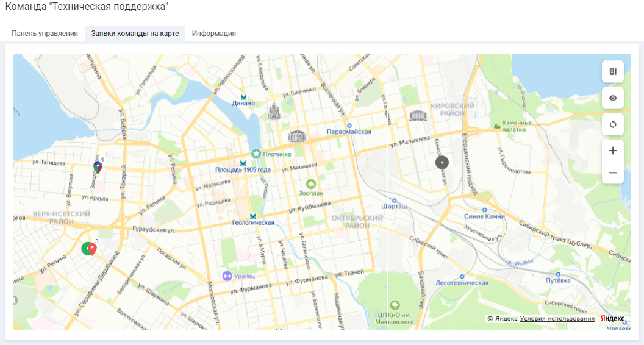This screenshot has width=644, height=345.
Task: Zoom out the map with minus button
Action: tap(612, 173)
